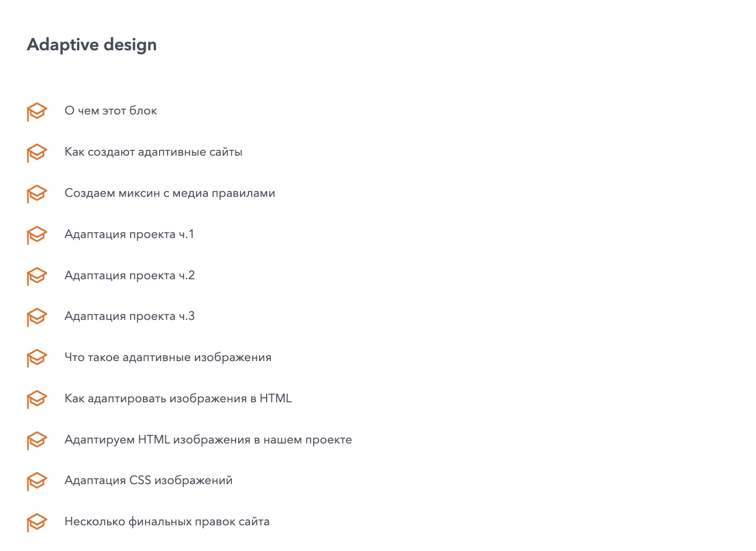
Task: Click cap icon beside "Как создают адаптивные сайты"
Action: (x=37, y=152)
